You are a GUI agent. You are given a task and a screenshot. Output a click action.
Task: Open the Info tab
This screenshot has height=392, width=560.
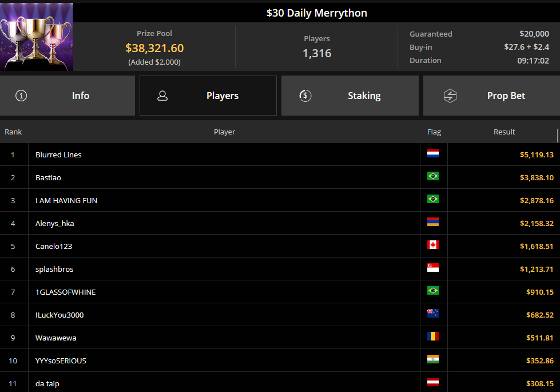click(x=67, y=96)
